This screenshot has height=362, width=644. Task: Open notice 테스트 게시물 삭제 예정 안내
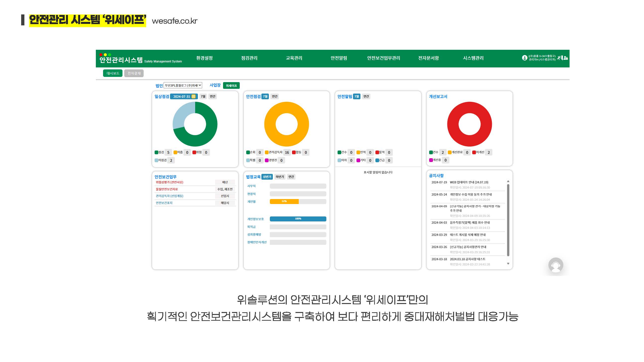click(468, 235)
